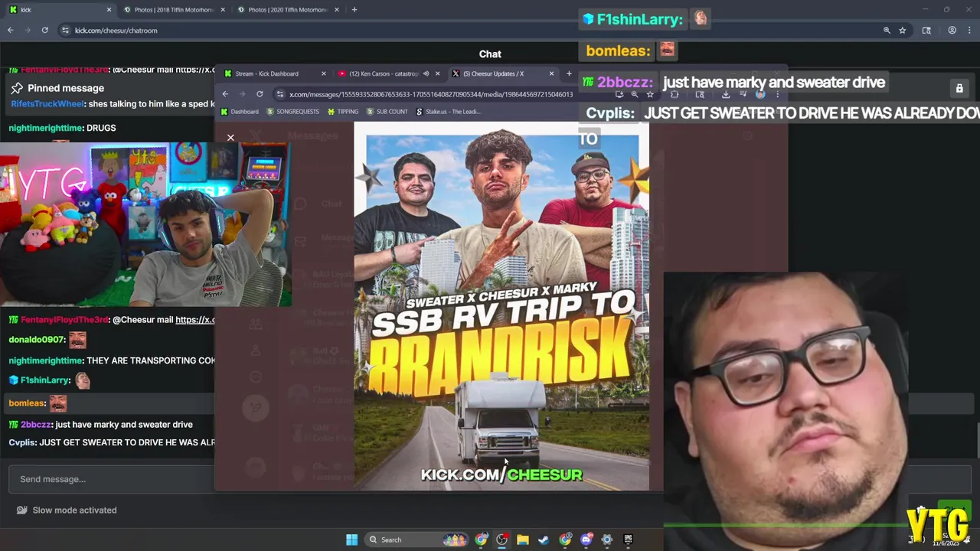Viewport: 980px width, 551px height.
Task: Click the pin icon beside 'Pinned message'
Action: point(17,88)
